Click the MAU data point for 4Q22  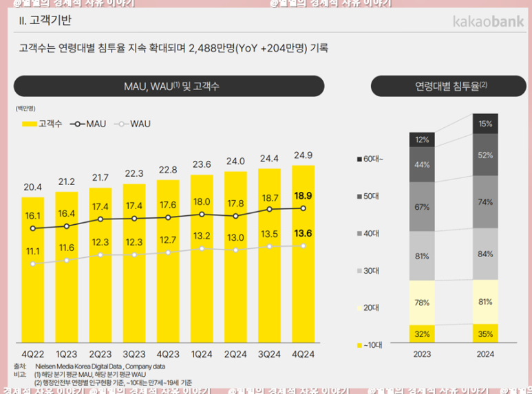coord(32,228)
